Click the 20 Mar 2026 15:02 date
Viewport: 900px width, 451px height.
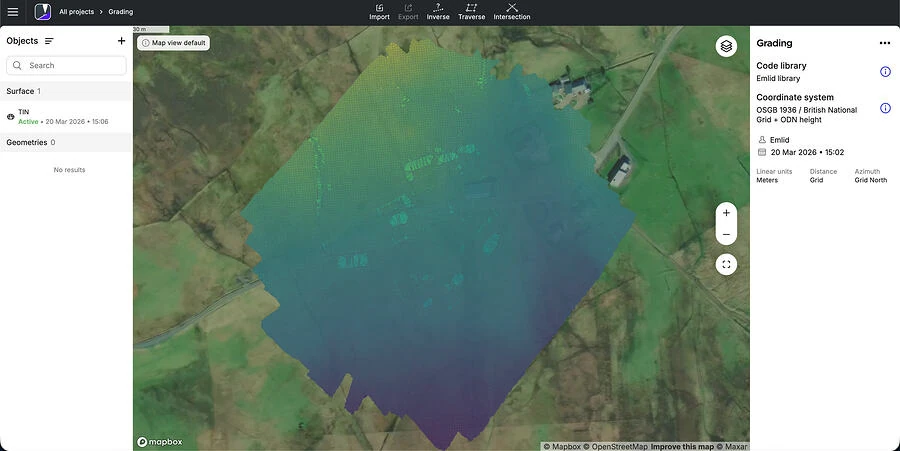(807, 153)
